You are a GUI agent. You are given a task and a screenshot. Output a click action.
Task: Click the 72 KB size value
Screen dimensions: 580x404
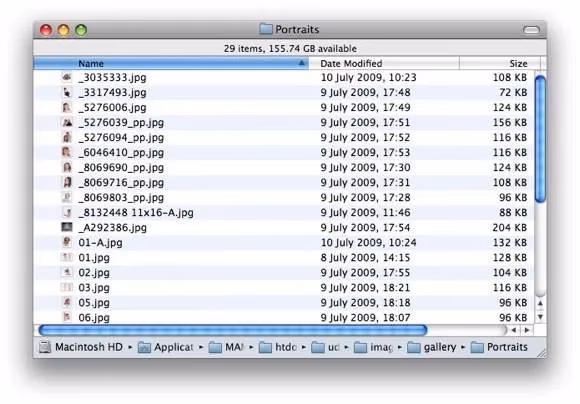[x=513, y=92]
